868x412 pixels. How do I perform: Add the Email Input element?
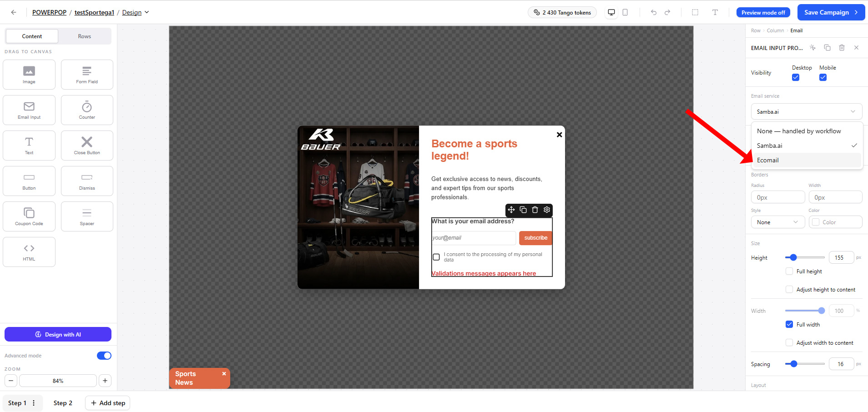[29, 110]
